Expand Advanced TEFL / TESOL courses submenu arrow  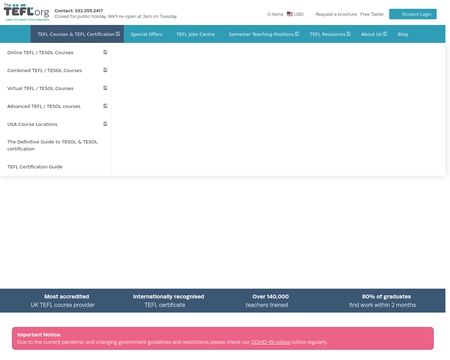tap(105, 106)
